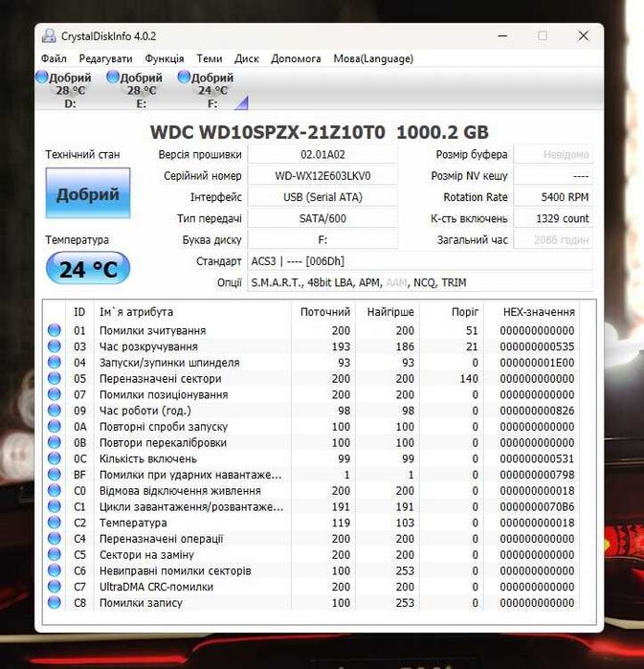This screenshot has width=644, height=669.
Task: Click status orb for Запуски/зупинки шпинделя row
Action: [55, 362]
